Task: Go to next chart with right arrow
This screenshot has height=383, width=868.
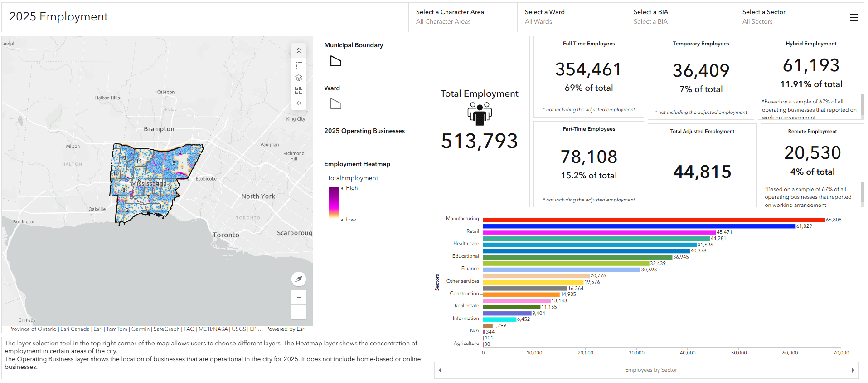Action: 853,370
